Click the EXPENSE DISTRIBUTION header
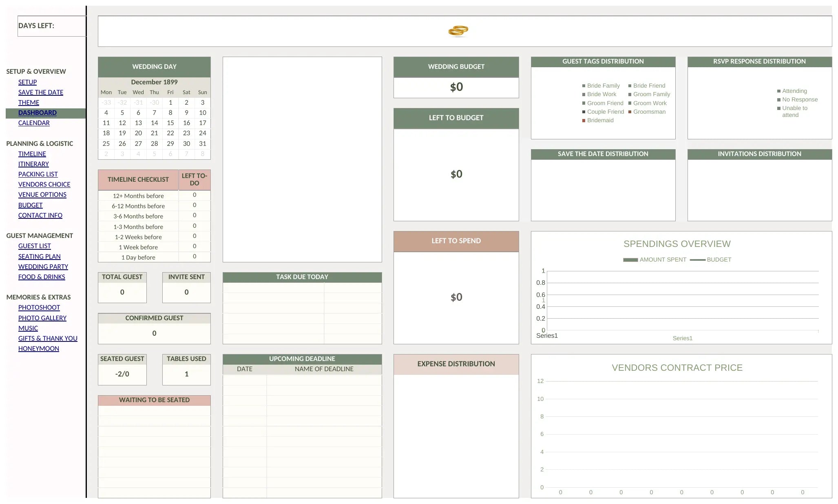 point(456,364)
